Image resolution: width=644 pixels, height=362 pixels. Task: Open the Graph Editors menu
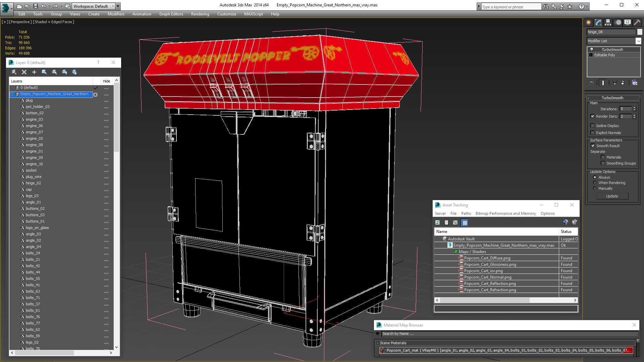[x=171, y=14]
